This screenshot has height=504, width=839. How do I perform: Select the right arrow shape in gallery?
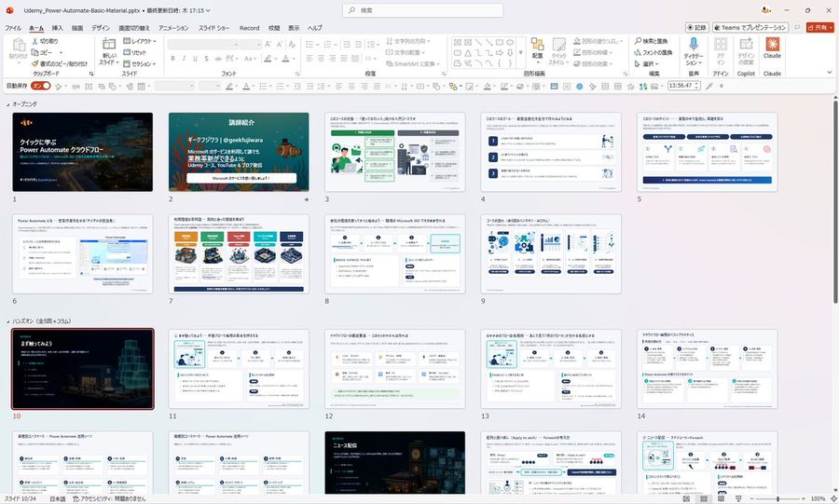(500, 52)
